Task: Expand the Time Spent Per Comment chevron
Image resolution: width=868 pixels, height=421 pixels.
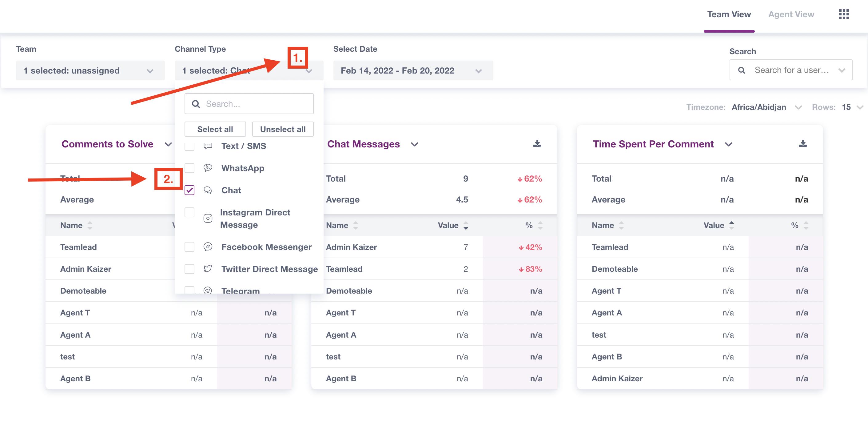Action: (x=728, y=144)
